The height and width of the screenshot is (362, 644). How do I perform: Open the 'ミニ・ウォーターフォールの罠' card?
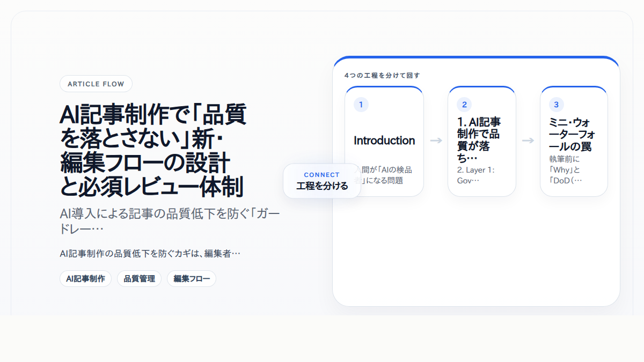point(574,141)
